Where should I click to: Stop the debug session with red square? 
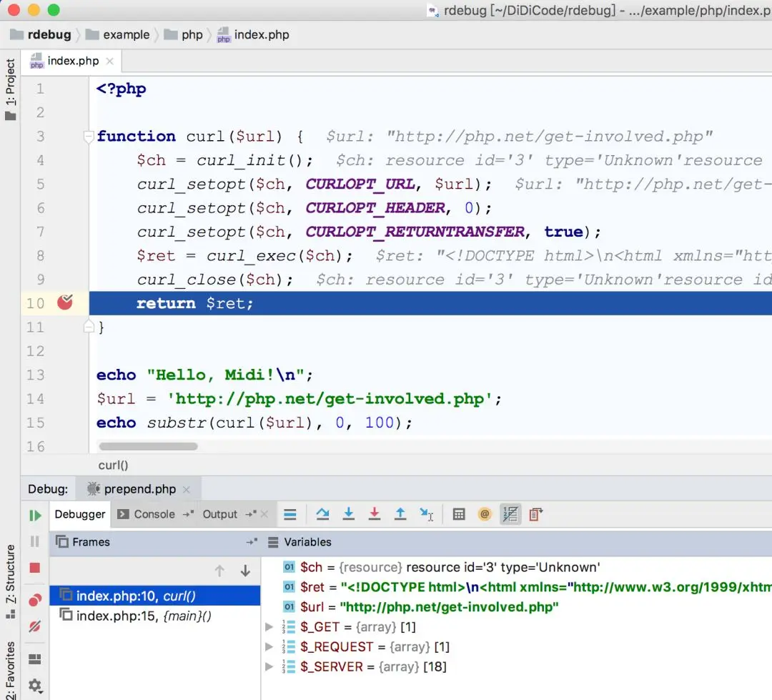tap(34, 568)
